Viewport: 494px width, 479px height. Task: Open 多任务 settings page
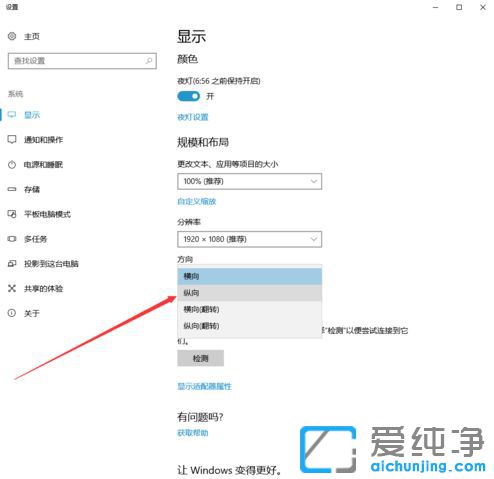pyautogui.click(x=35, y=239)
